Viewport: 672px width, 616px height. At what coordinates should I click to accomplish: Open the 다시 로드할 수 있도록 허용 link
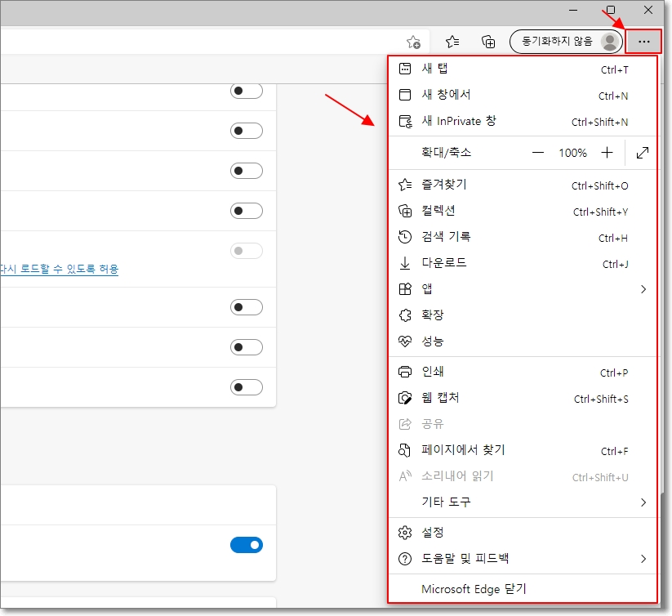[59, 270]
